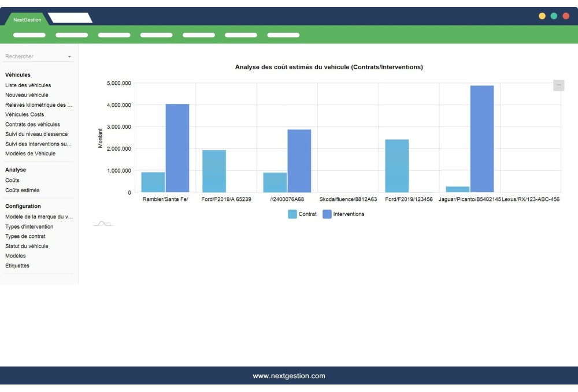Open Suivi du niveau d'essence
Image resolution: width=578 pixels, height=392 pixels.
coord(36,134)
